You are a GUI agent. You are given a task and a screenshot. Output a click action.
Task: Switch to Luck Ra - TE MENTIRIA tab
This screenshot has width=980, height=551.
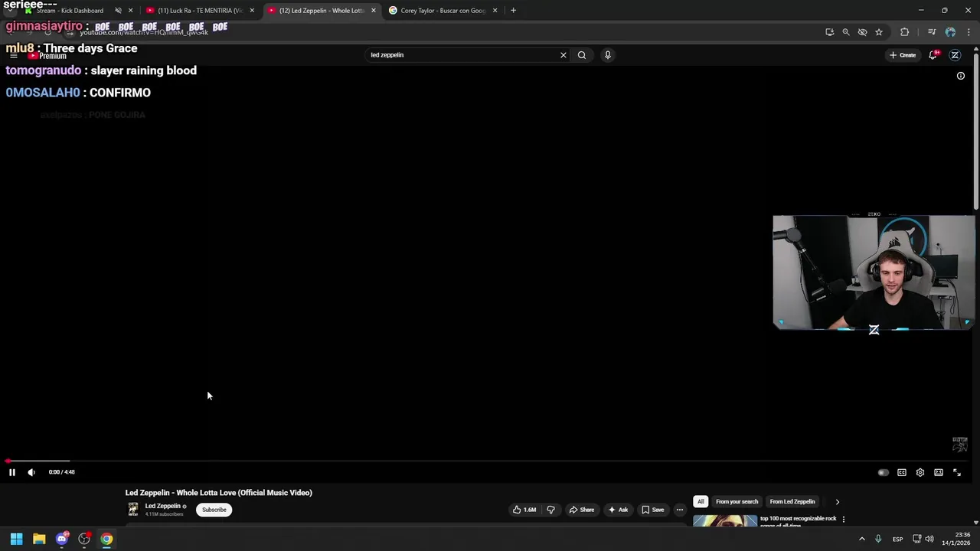pyautogui.click(x=199, y=11)
